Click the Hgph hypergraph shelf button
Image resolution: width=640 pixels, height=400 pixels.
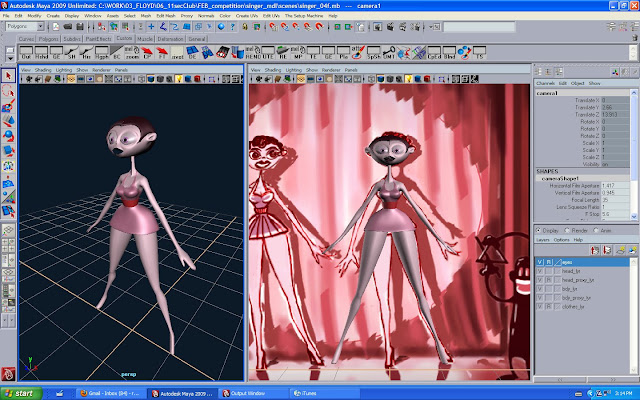coord(102,53)
